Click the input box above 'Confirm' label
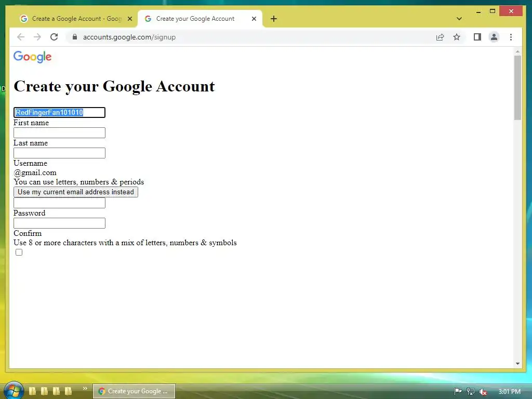Viewport: 532px width, 399px height. 59,223
